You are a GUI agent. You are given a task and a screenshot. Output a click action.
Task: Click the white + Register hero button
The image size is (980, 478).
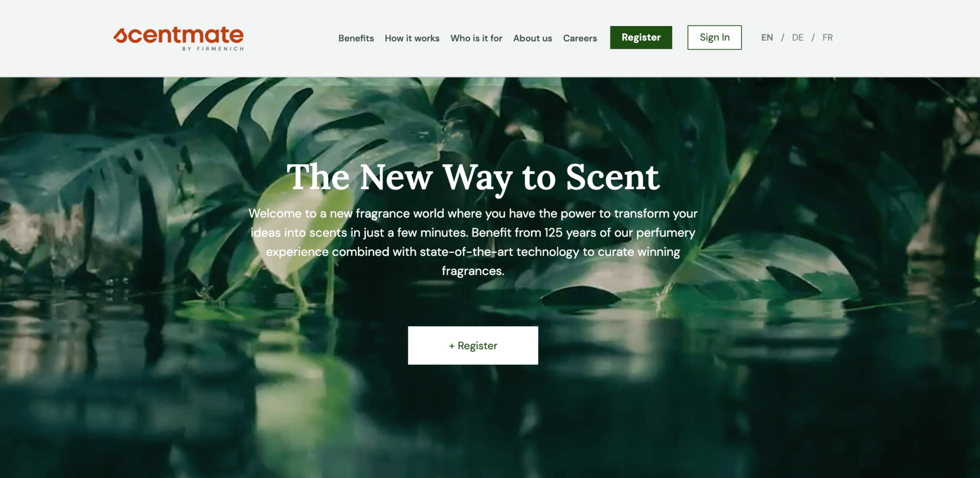click(473, 345)
